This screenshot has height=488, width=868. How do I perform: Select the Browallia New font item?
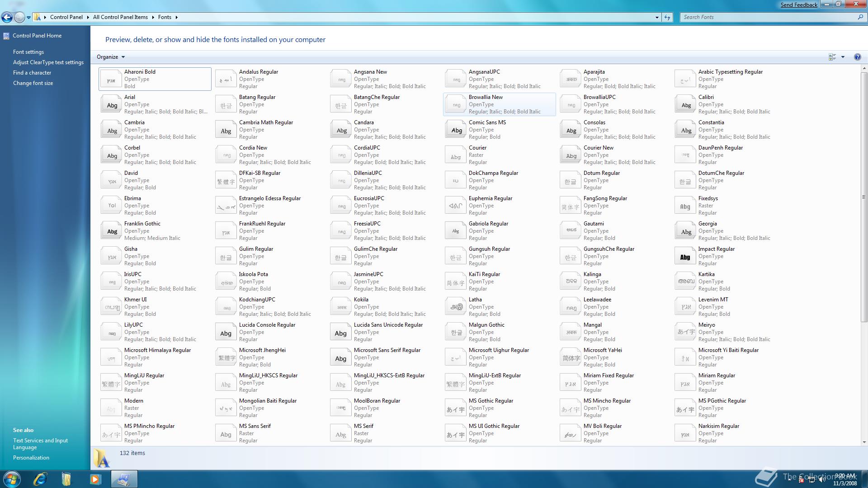pos(500,104)
